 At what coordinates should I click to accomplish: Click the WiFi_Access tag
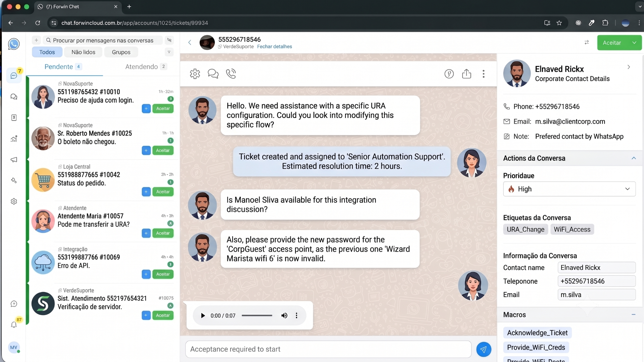click(x=572, y=230)
